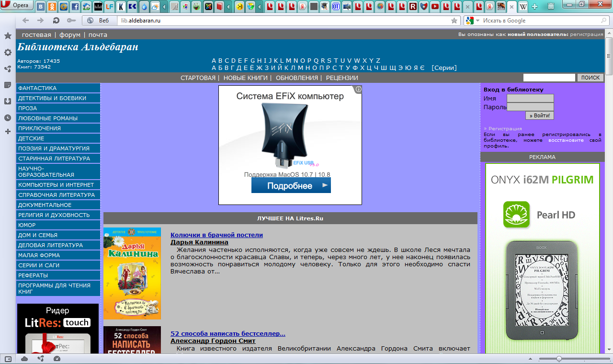613x364 pixels.
Task: Switch to the Odnoklassniki pinned tab
Action: point(52,7)
